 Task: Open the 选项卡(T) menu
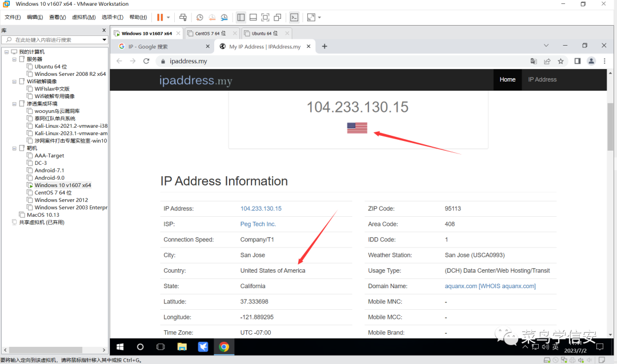(113, 17)
